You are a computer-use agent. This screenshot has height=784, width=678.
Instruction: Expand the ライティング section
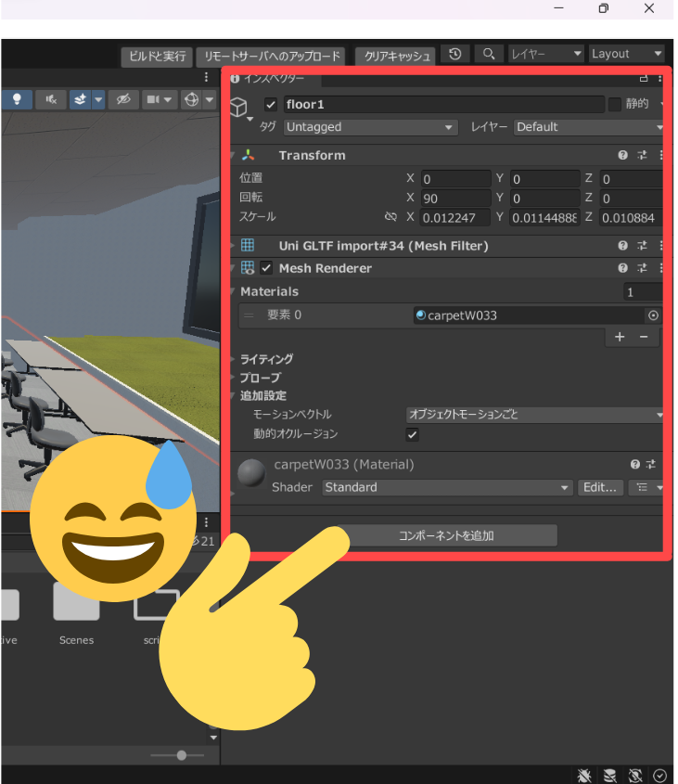(266, 359)
